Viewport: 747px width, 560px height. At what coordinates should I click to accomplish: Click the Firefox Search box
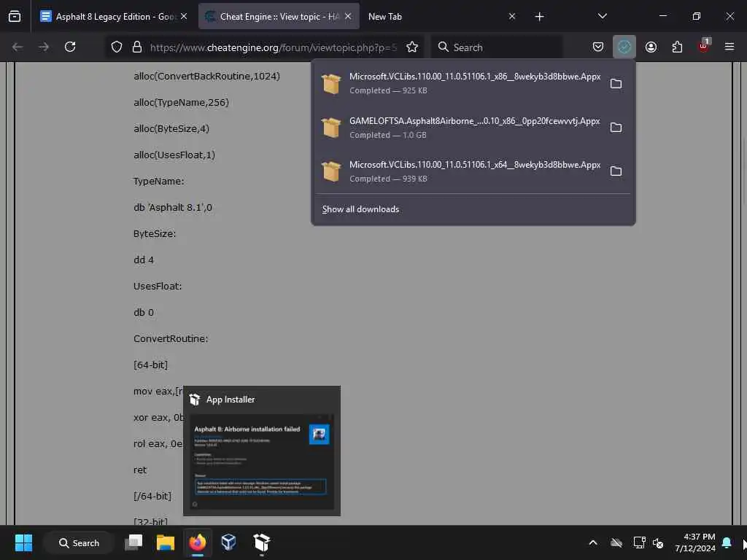pos(497,47)
